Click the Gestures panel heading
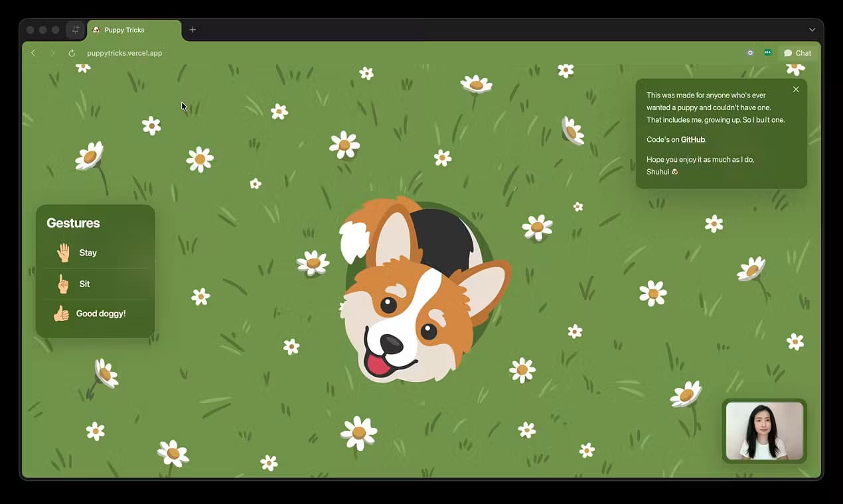843x504 pixels. click(73, 223)
